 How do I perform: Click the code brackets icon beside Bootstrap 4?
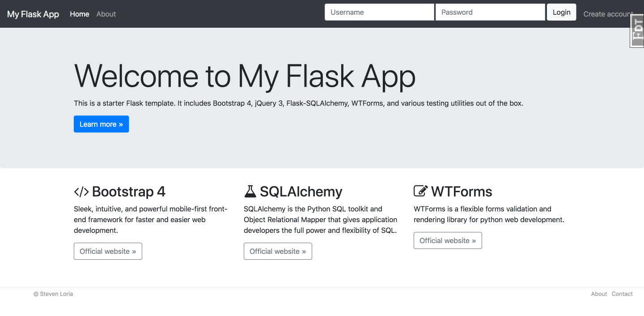coord(81,192)
